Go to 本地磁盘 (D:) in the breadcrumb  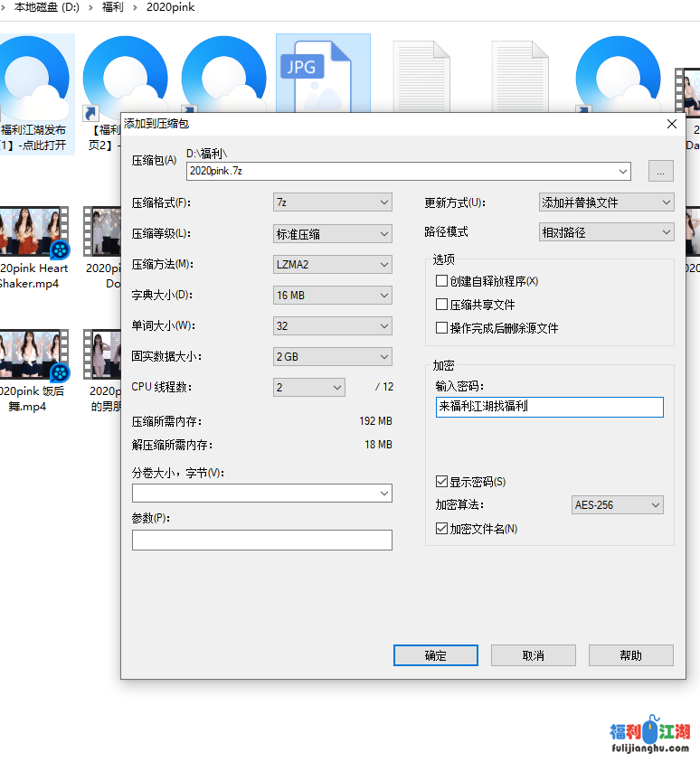[x=47, y=7]
